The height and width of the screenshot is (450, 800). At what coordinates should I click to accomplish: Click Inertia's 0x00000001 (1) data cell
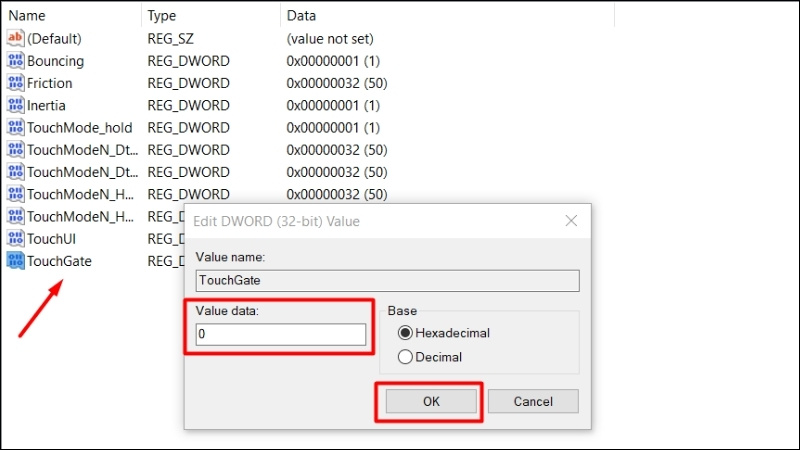point(333,106)
